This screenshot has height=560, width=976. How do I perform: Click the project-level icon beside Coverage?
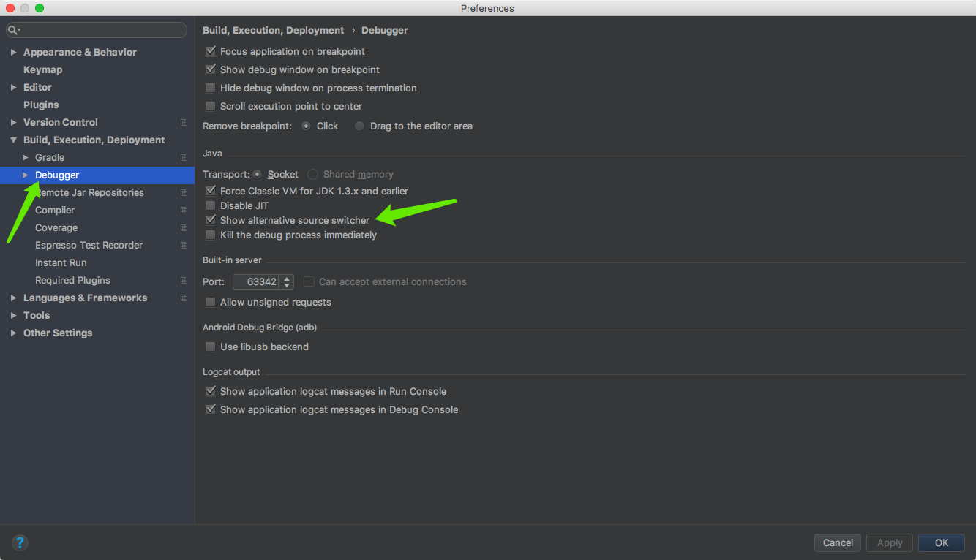[184, 227]
